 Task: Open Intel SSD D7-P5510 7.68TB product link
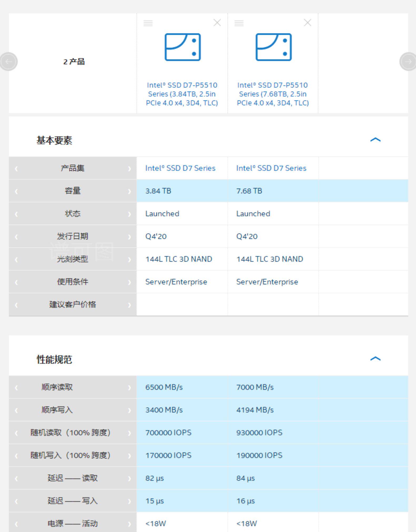(273, 94)
